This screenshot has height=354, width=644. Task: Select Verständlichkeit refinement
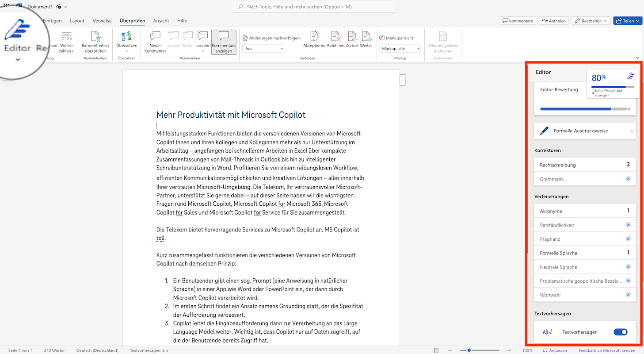[x=585, y=225]
